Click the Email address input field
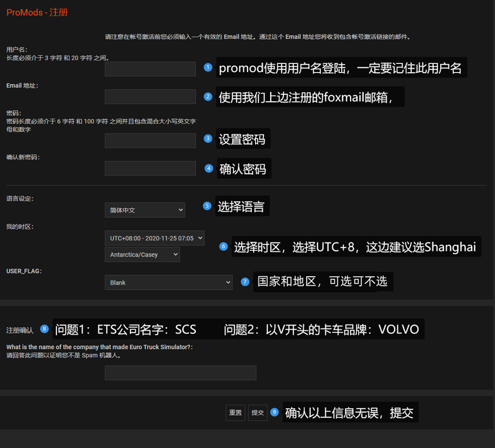This screenshot has height=448, width=495. click(150, 97)
